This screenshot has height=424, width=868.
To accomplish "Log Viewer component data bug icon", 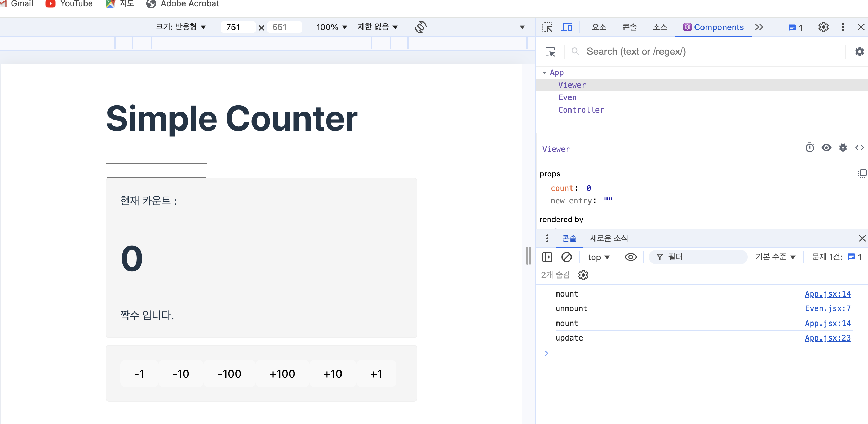I will pyautogui.click(x=843, y=148).
